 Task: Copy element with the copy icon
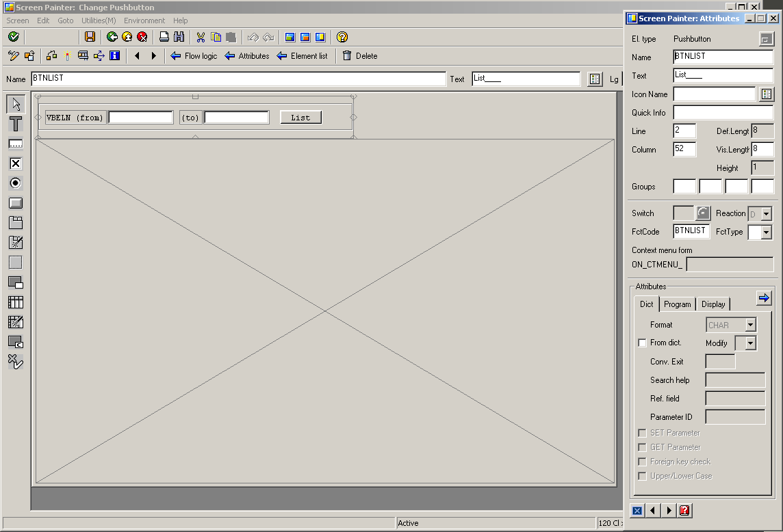pyautogui.click(x=216, y=37)
